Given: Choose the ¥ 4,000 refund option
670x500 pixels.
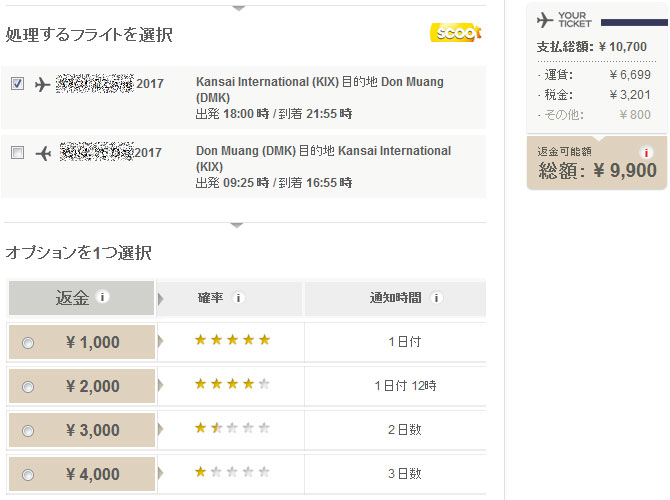Looking at the screenshot, I should (28, 475).
